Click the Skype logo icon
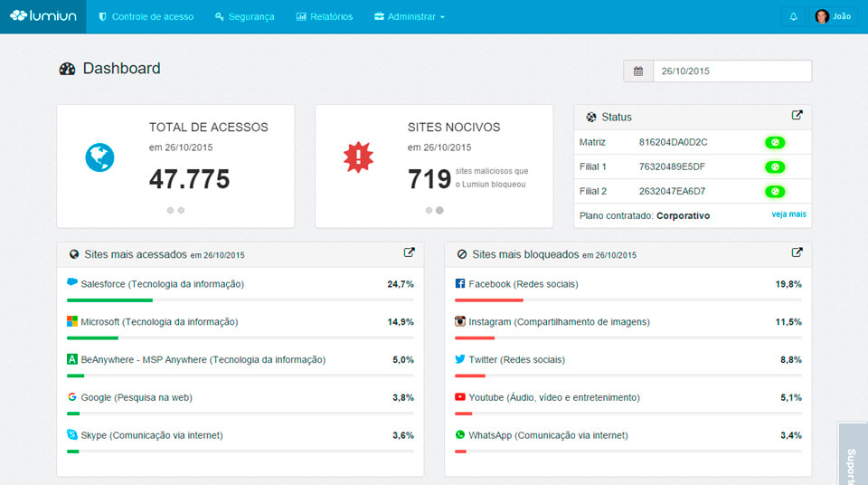Image resolution: width=868 pixels, height=485 pixels. [x=72, y=434]
